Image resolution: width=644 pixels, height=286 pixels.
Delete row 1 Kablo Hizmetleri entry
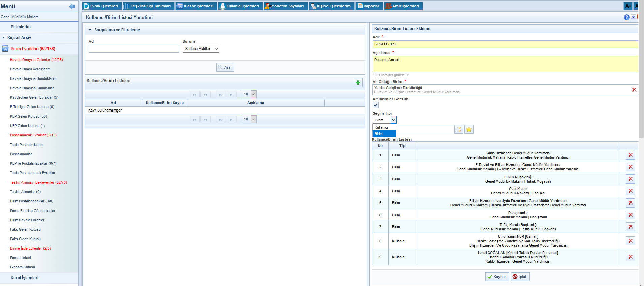[x=630, y=155]
